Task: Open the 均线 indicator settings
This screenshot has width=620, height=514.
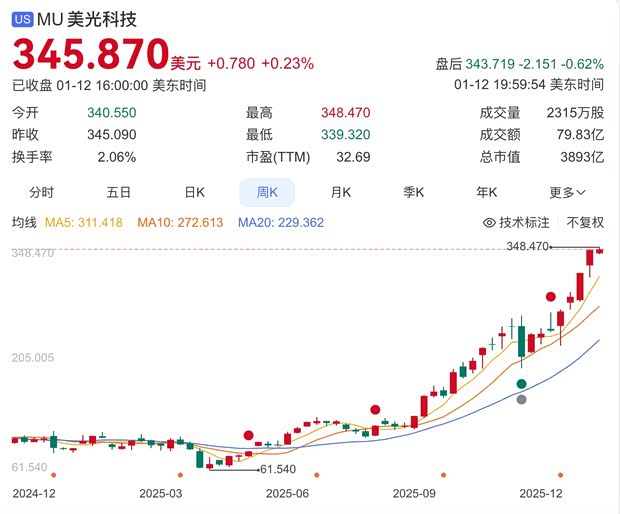Action: (x=25, y=222)
